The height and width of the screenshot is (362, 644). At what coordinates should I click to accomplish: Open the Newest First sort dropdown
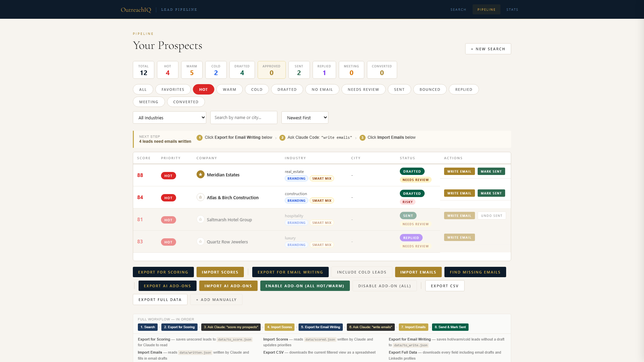(305, 118)
